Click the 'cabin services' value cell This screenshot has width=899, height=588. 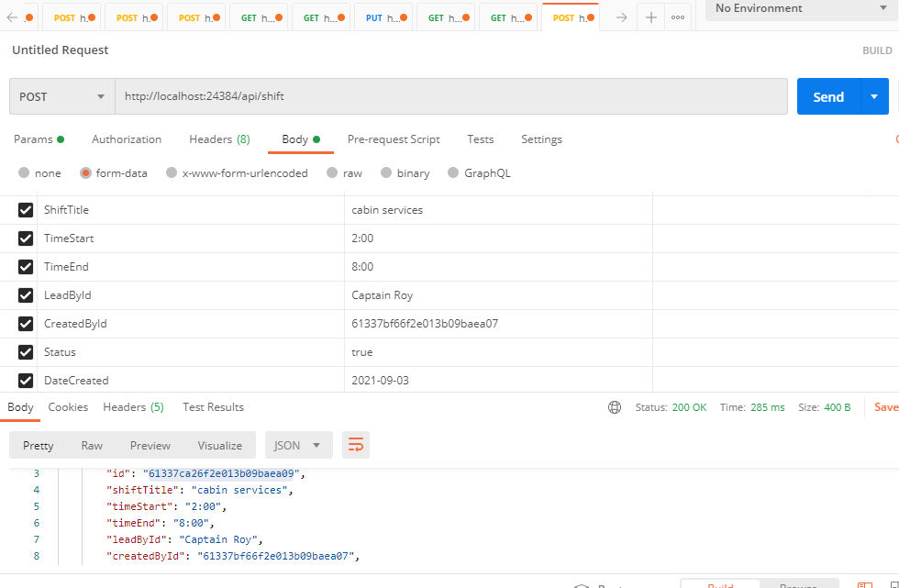(x=498, y=210)
